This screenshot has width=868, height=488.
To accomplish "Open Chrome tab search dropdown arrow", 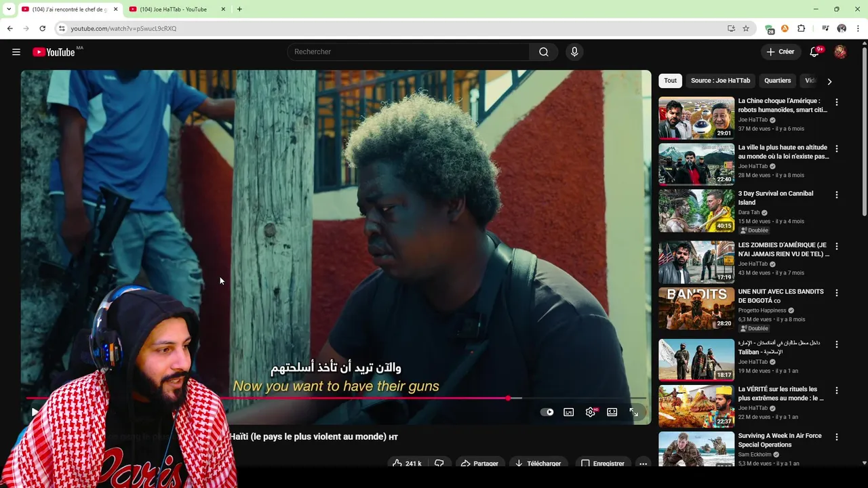I will [8, 9].
